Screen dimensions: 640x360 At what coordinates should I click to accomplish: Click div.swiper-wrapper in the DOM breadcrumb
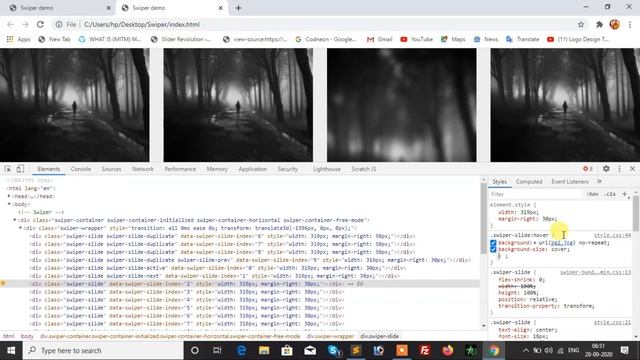coord(330,336)
